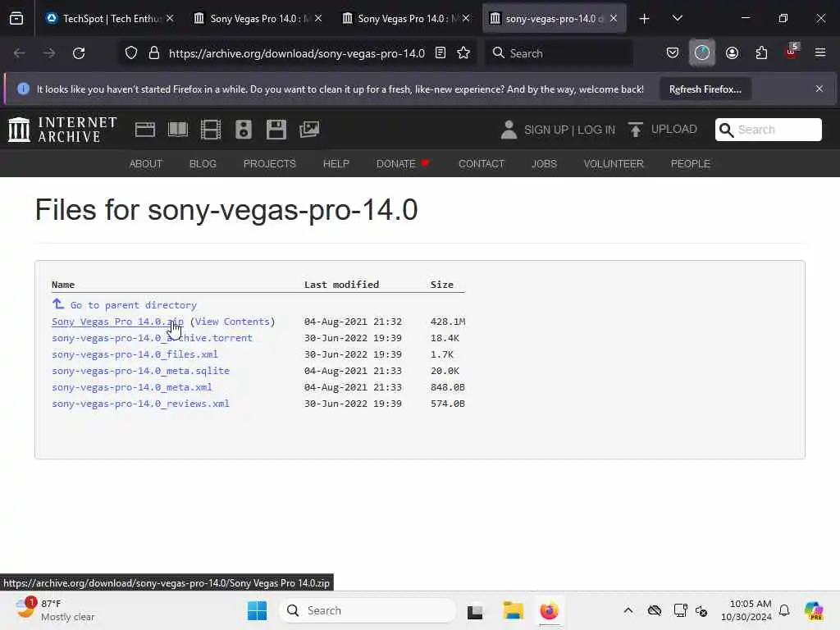
Task: Open the Firefox View icon in tab bar
Action: pyautogui.click(x=16, y=19)
